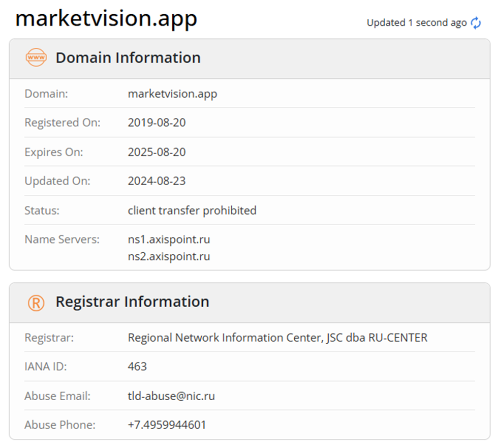495x448 pixels.
Task: Click the refresh icon next to Updated timestamp
Action: [x=476, y=22]
